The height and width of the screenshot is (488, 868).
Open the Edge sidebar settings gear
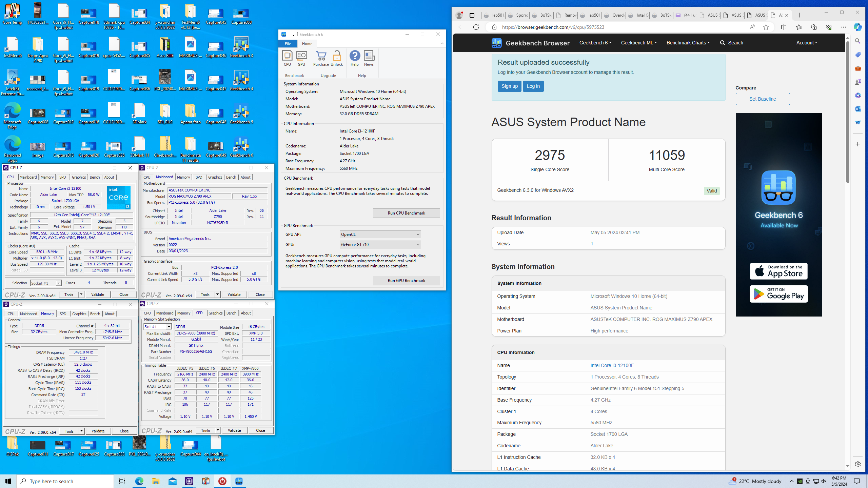coord(858,464)
